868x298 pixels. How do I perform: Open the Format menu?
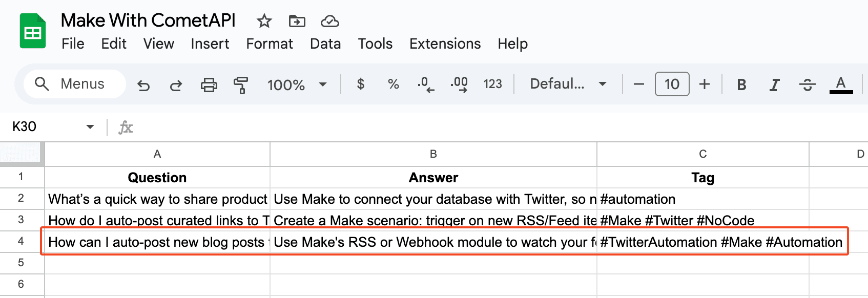point(270,44)
